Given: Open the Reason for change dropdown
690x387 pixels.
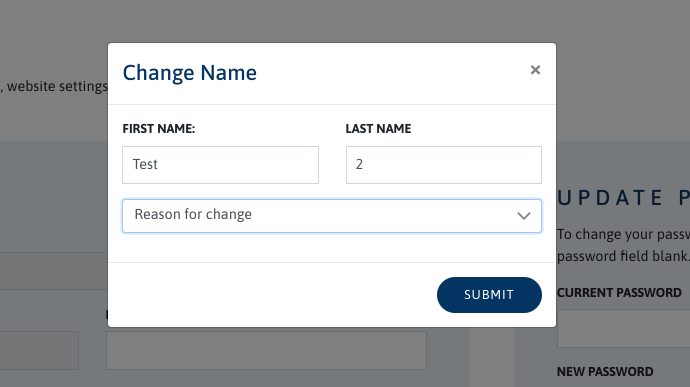Looking at the screenshot, I should coord(332,216).
